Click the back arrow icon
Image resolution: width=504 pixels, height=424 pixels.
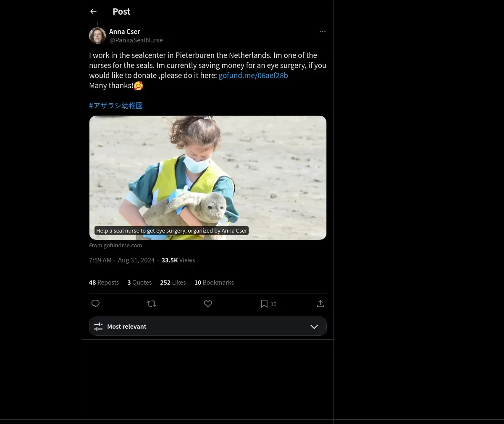tap(94, 11)
